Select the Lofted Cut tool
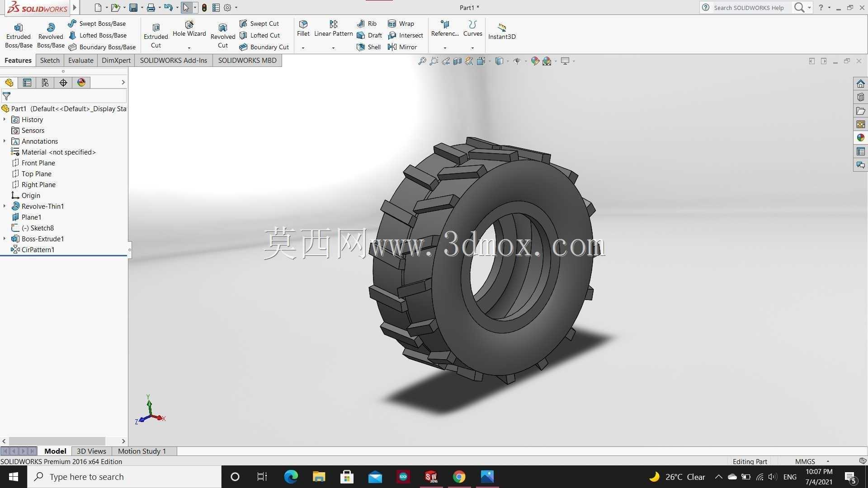This screenshot has width=868, height=488. coord(260,35)
